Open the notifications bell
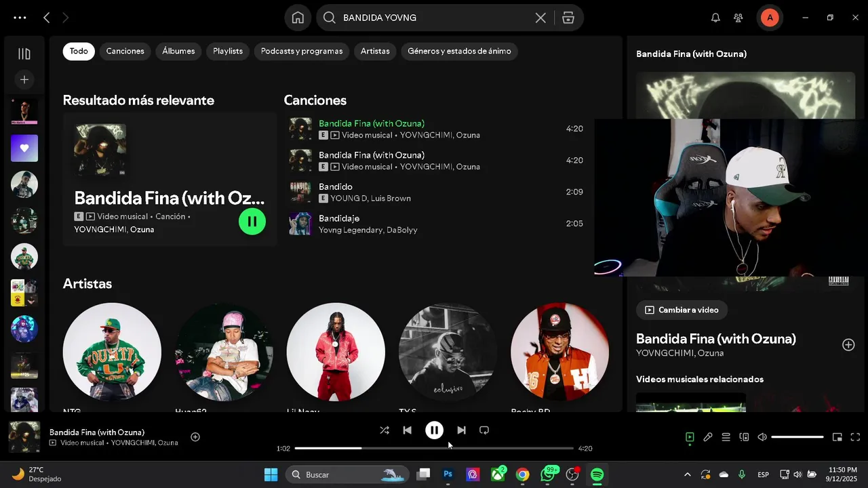The width and height of the screenshot is (868, 488). pyautogui.click(x=715, y=18)
